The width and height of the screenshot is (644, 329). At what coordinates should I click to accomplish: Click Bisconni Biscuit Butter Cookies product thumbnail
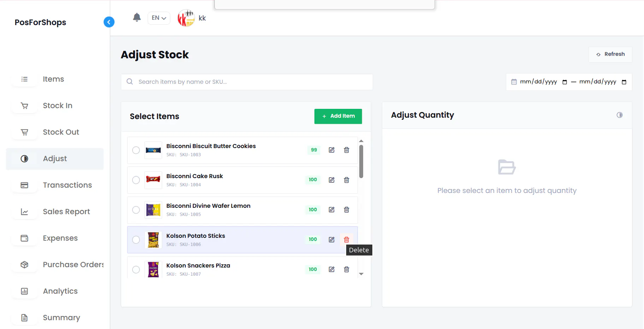pyautogui.click(x=153, y=150)
